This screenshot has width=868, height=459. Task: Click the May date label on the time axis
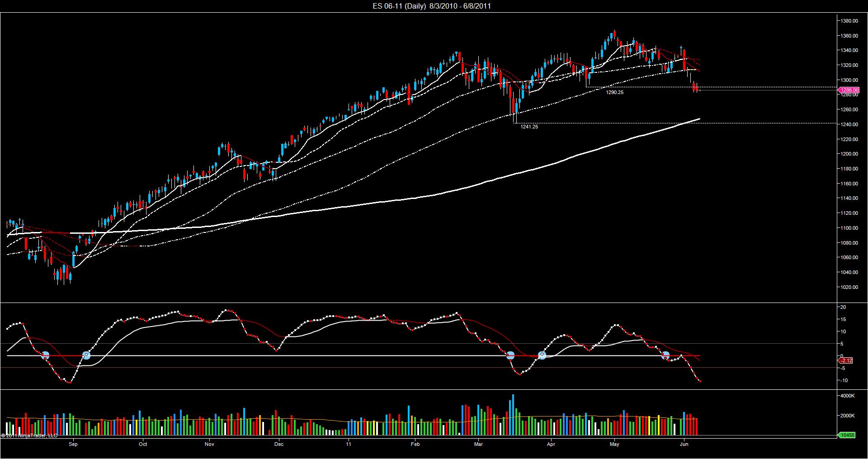click(x=614, y=444)
